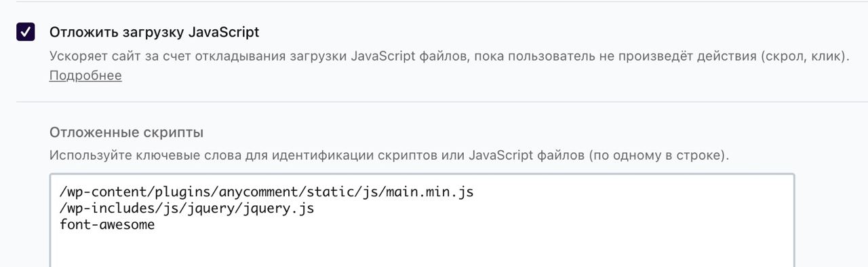Click "(по одному в строке)" in the hint
This screenshot has width=868, height=267.
pos(658,156)
